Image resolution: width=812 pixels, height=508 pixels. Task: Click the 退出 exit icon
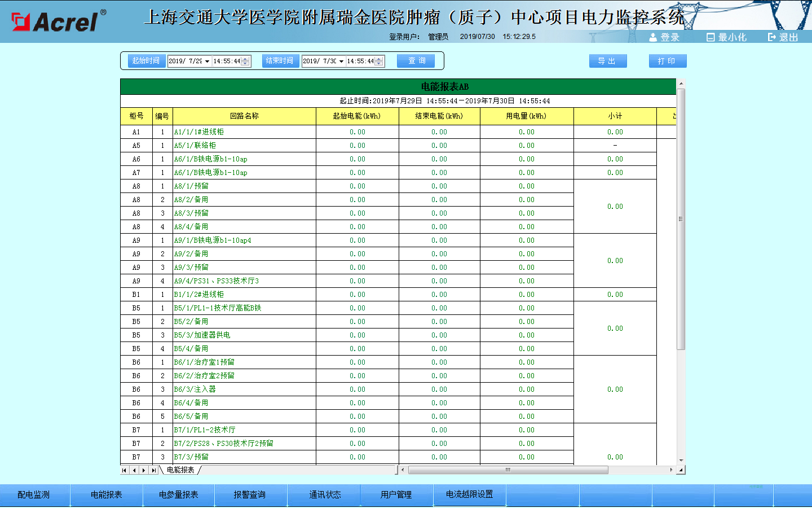[x=772, y=37]
